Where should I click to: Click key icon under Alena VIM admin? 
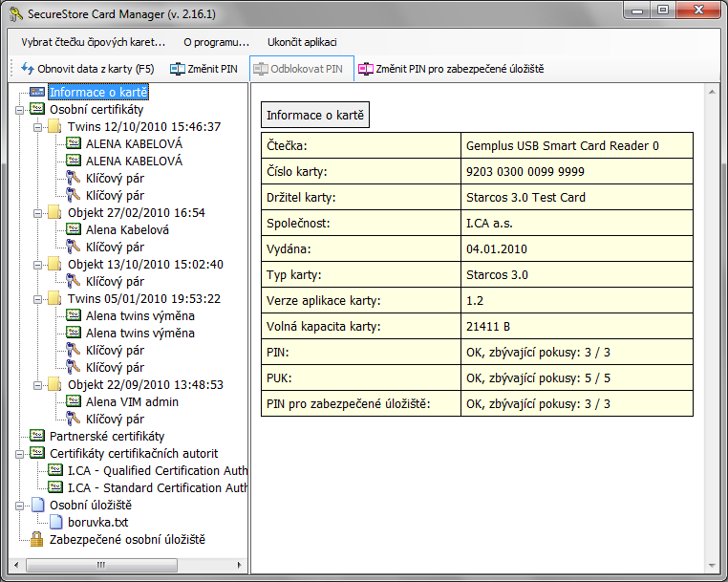pos(73,418)
